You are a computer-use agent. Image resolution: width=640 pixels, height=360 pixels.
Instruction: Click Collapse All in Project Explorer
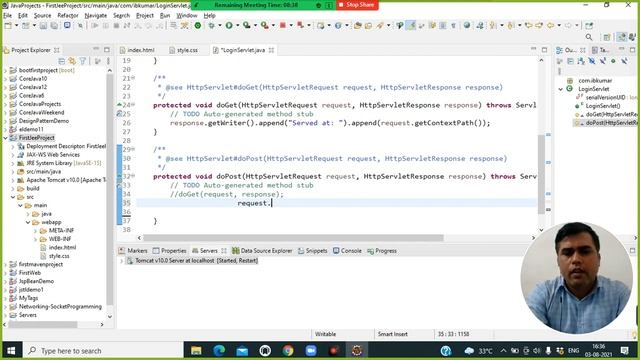[62, 61]
